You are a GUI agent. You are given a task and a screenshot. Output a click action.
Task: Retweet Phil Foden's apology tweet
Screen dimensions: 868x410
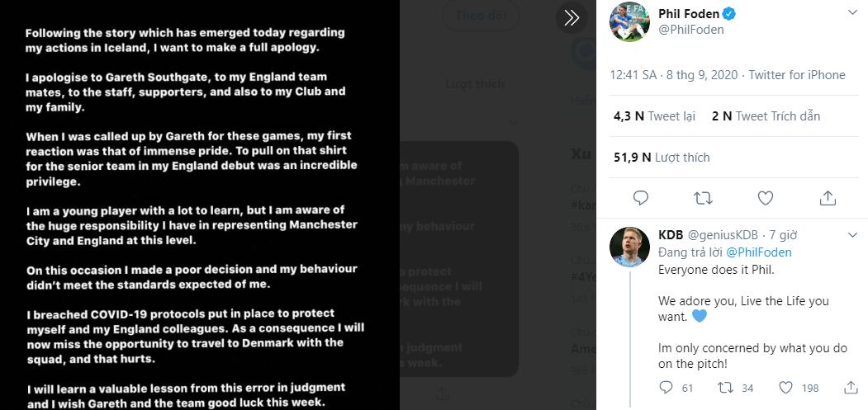coord(703,198)
